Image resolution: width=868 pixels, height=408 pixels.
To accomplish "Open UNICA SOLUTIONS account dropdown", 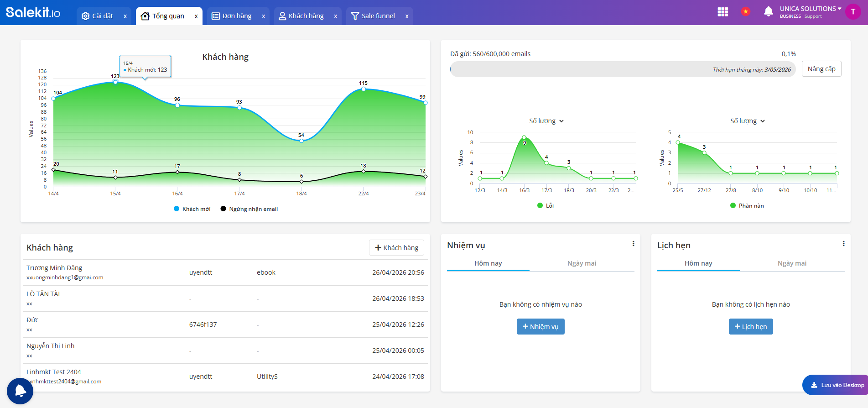I will click(x=810, y=9).
